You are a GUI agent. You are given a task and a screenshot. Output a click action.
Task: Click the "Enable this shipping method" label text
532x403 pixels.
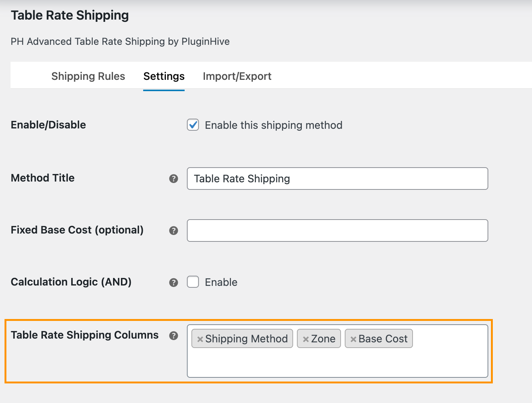click(274, 125)
